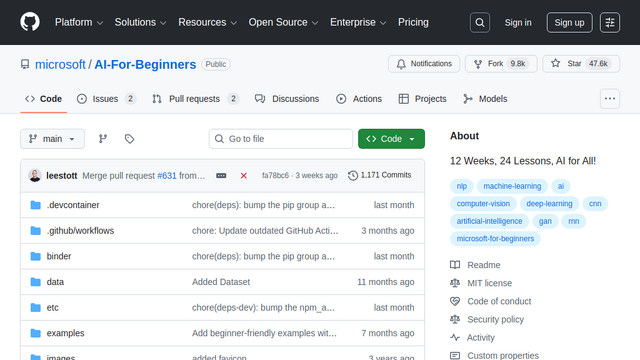Go to GitHub homepage logo
The width and height of the screenshot is (640, 360).
coord(30,22)
